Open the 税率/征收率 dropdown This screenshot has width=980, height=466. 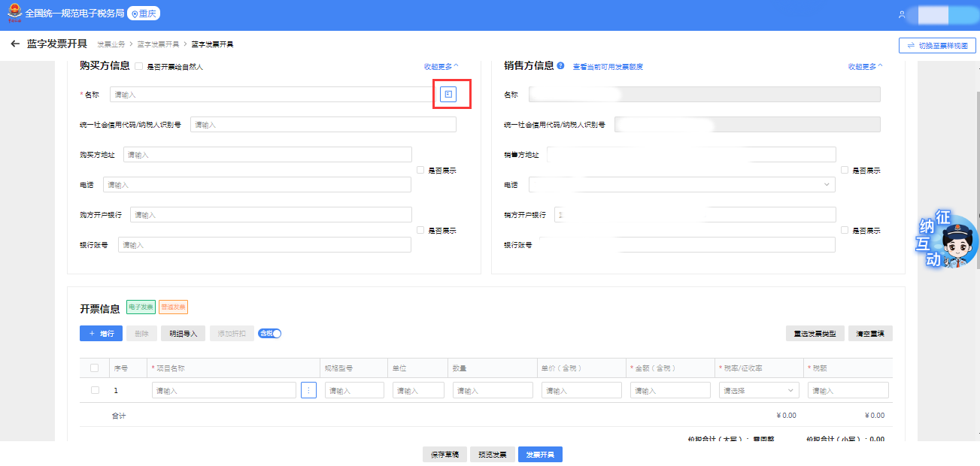759,391
